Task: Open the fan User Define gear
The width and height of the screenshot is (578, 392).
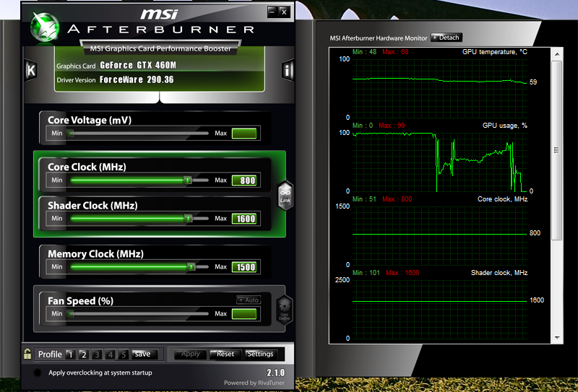Action: [x=285, y=310]
